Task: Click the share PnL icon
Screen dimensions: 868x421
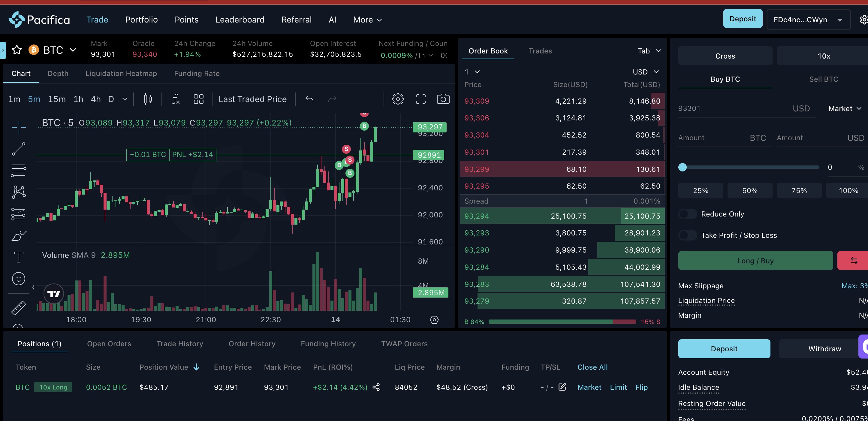Action: click(376, 387)
